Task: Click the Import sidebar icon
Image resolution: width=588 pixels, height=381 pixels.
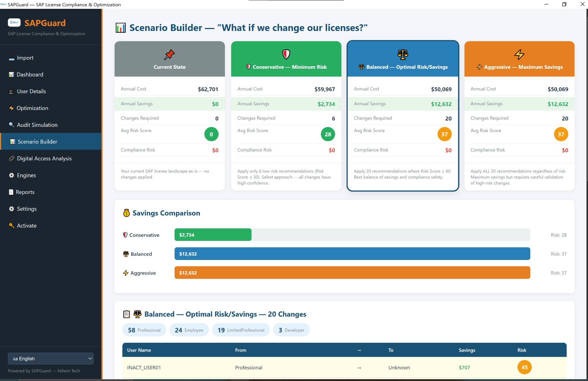Action: point(12,58)
